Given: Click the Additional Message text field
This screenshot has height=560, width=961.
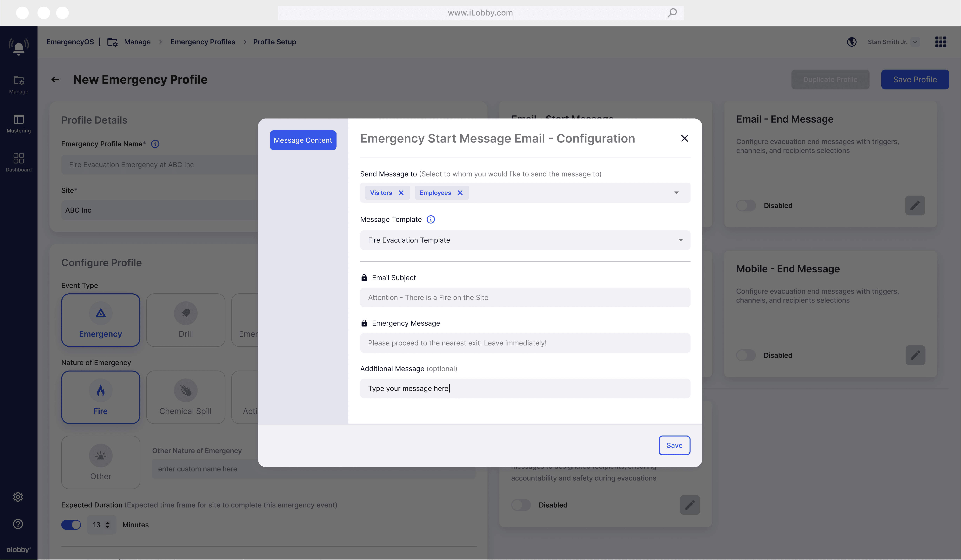Looking at the screenshot, I should click(525, 389).
